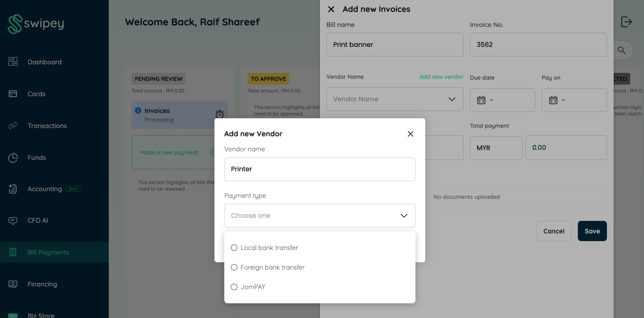The image size is (644, 318).
Task: Open the Financing section
Action: point(42,284)
